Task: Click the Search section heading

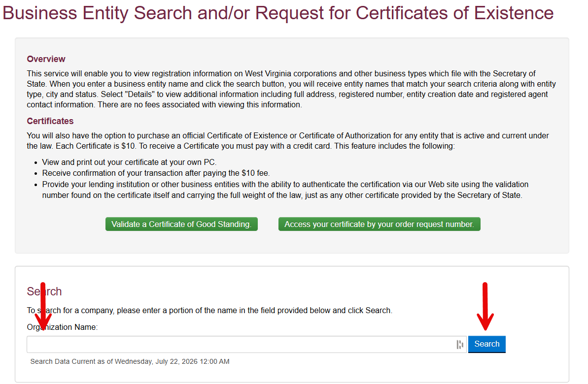Action: point(44,291)
